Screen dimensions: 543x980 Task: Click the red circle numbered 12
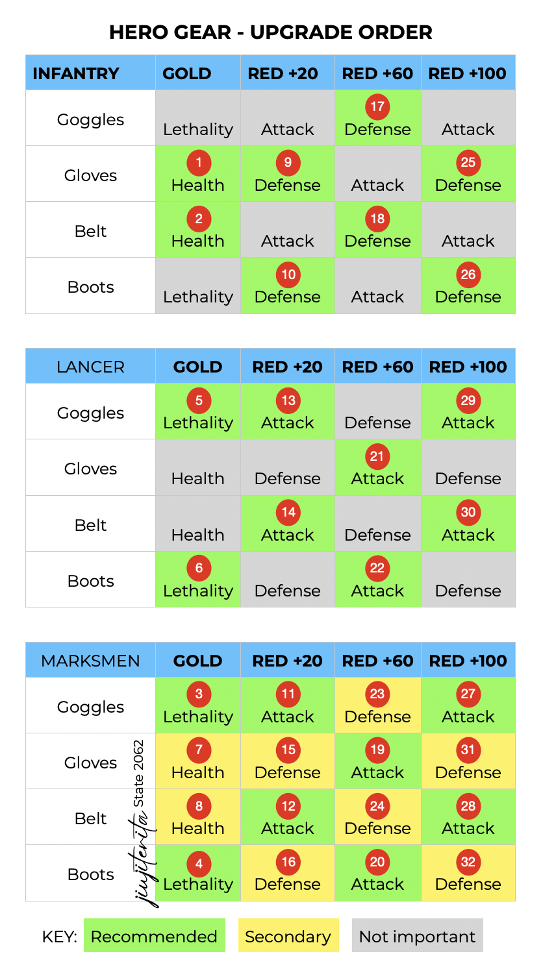pyautogui.click(x=288, y=806)
